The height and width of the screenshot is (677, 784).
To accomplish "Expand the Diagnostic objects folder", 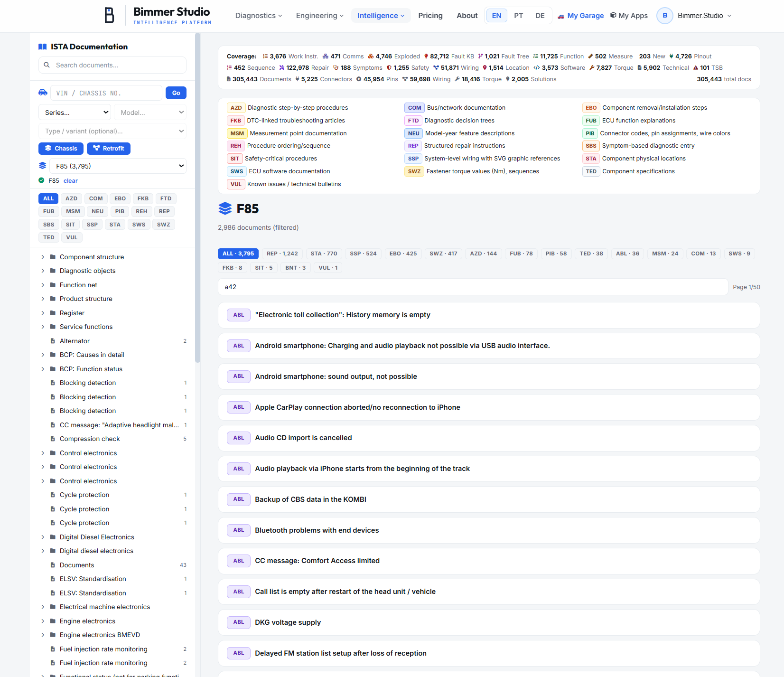I will pos(43,271).
